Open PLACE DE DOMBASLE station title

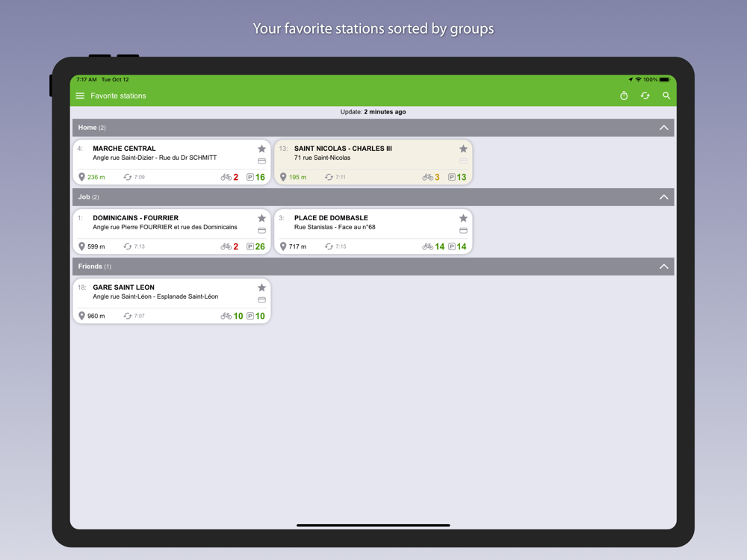(x=331, y=218)
